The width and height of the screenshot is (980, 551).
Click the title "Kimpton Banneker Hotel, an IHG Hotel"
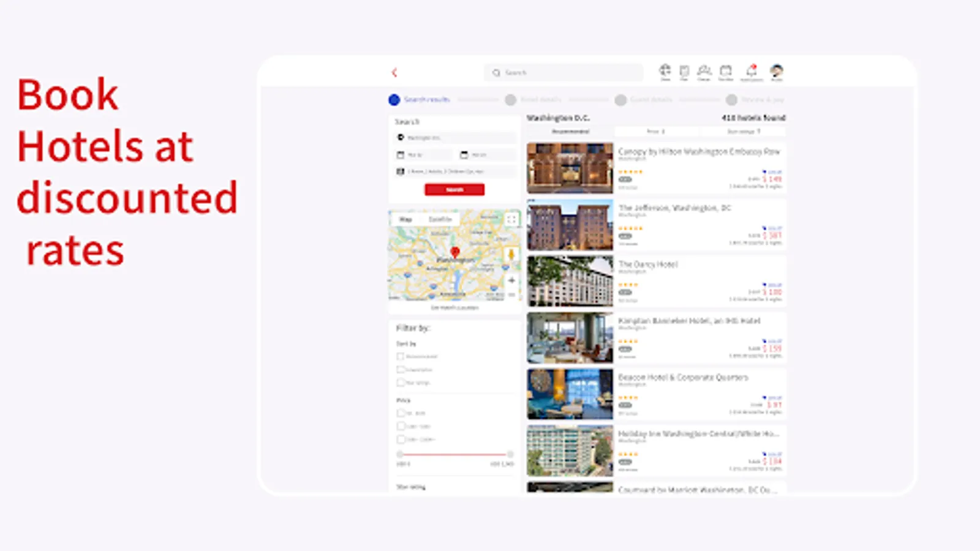tap(689, 321)
